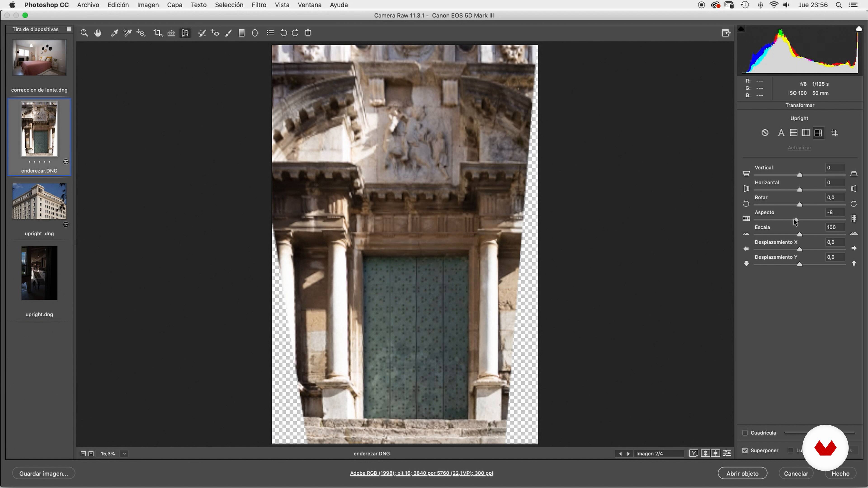This screenshot has height=488, width=868.
Task: Click the Guardar imagen button
Action: point(43,474)
